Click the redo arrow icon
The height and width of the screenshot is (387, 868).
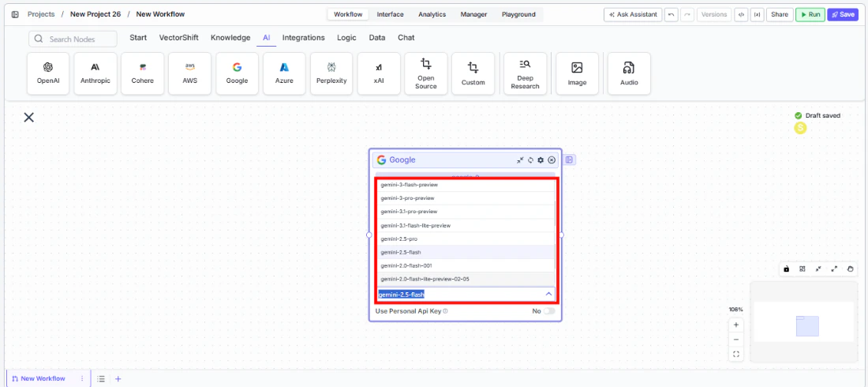pos(687,14)
